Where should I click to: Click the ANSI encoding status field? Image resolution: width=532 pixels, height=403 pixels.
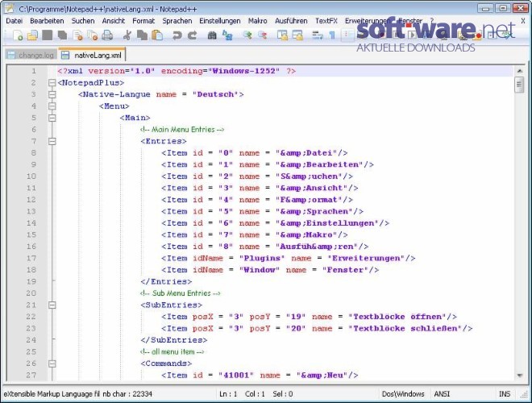442,394
